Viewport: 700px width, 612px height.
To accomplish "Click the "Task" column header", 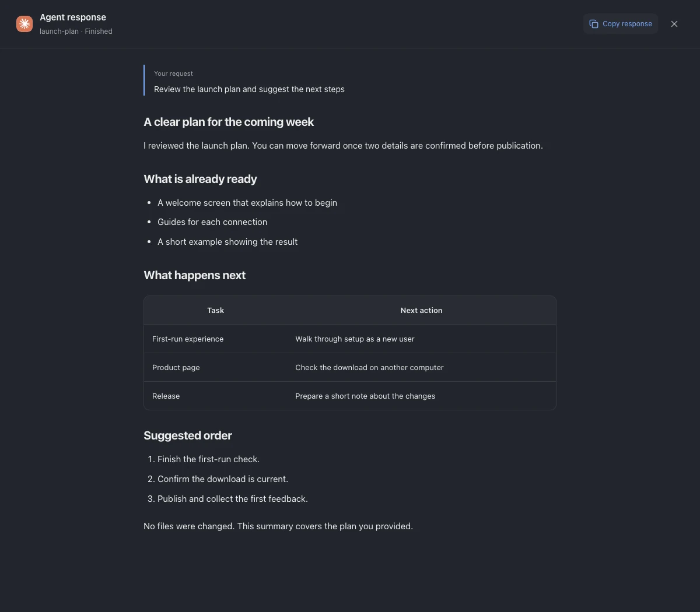I will 216,311.
